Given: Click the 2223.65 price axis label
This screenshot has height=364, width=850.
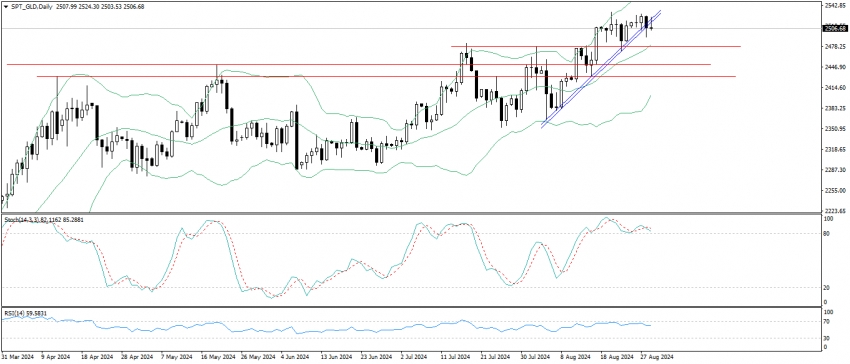Looking at the screenshot, I should coord(835,210).
